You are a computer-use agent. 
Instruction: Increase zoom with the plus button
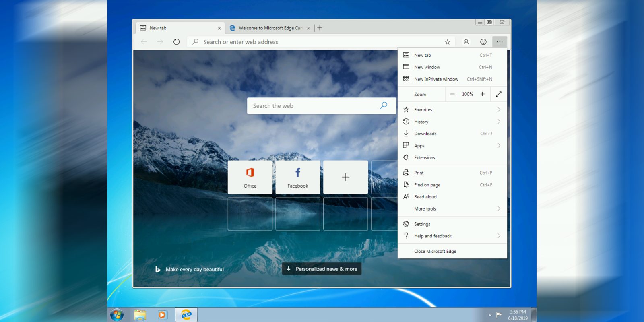click(482, 94)
